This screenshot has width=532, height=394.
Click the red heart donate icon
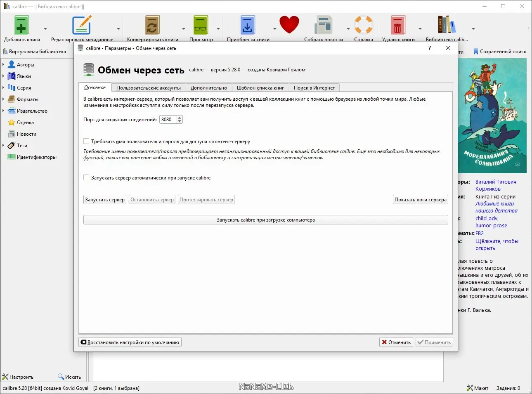[289, 25]
